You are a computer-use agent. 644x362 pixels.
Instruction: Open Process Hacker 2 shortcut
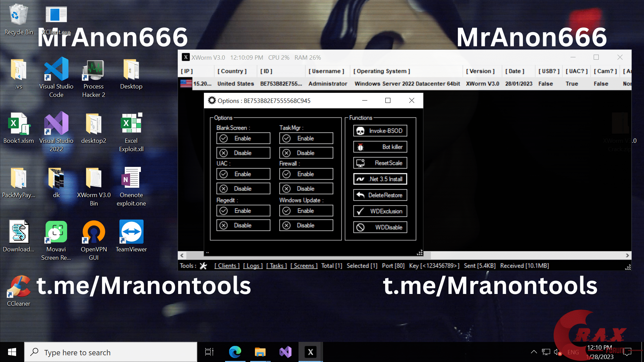click(94, 78)
